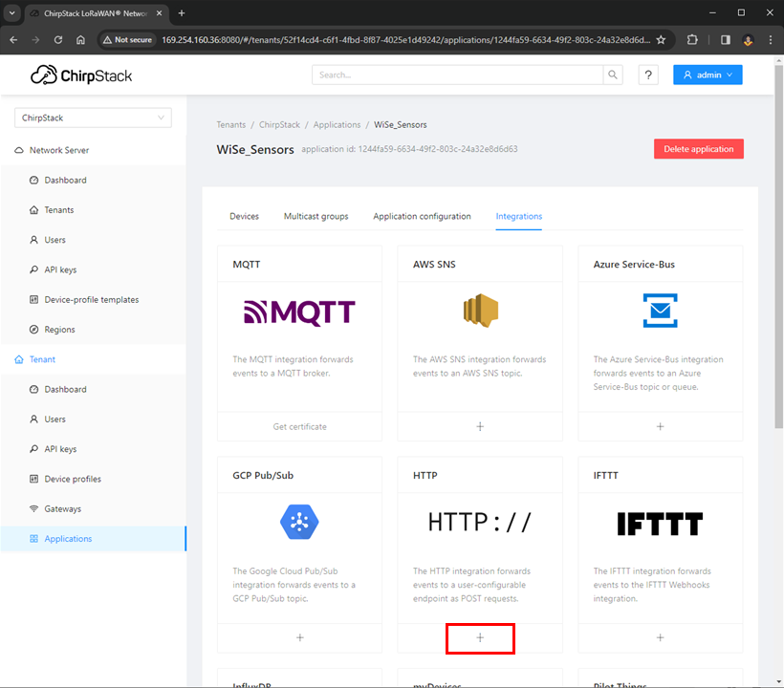Click the Get certificate link under MQTT
The width and height of the screenshot is (784, 688).
pos(299,426)
